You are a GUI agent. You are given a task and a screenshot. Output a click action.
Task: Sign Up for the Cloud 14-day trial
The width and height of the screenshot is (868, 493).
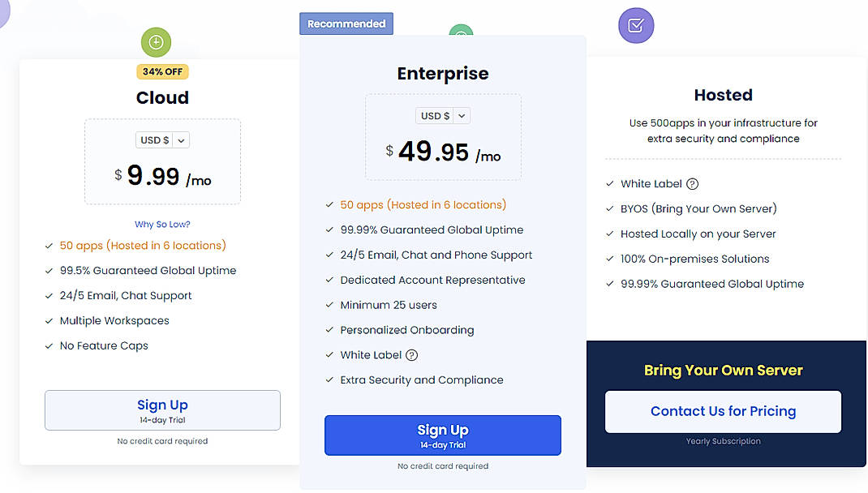pyautogui.click(x=162, y=410)
